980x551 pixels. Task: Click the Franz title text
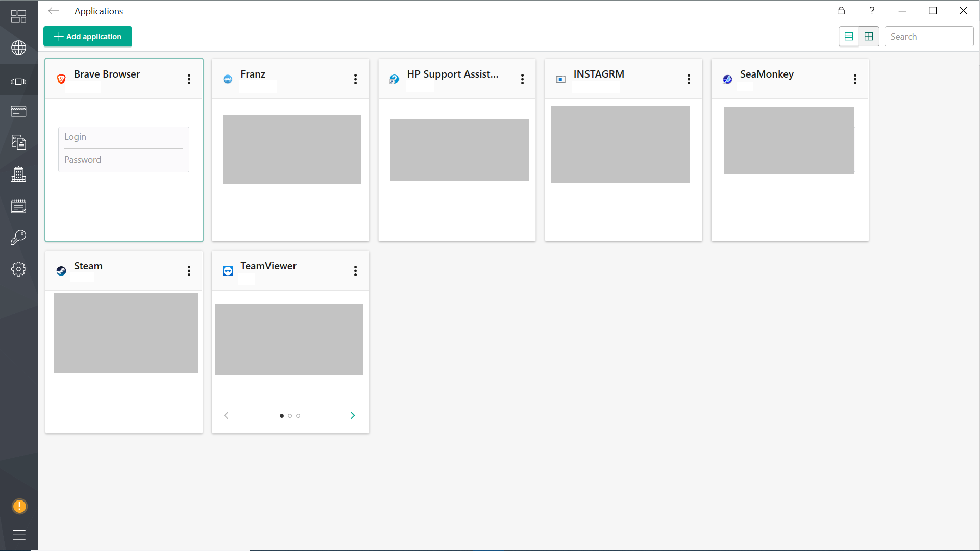pos(253,74)
